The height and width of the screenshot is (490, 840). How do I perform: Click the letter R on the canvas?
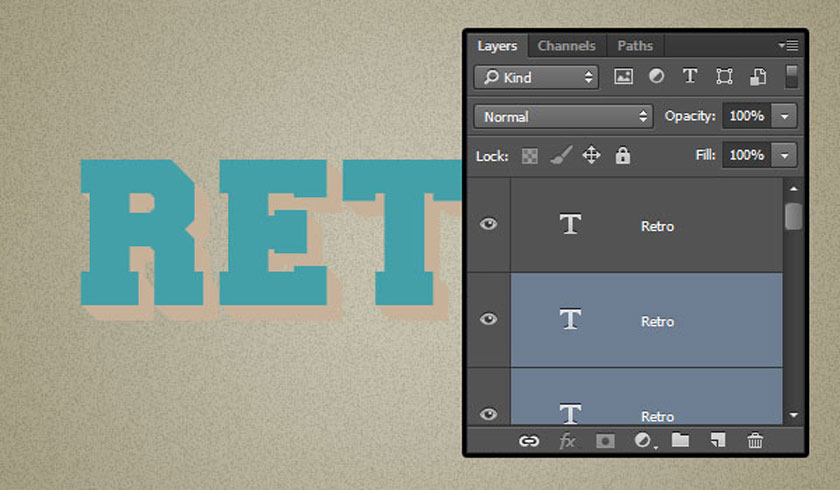tap(143, 233)
